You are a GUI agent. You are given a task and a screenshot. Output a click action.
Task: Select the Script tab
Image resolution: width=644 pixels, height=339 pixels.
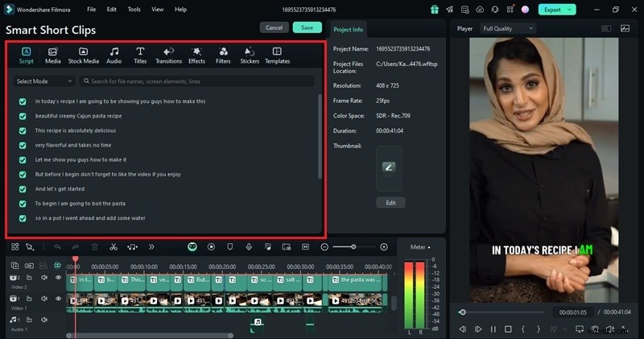point(26,56)
